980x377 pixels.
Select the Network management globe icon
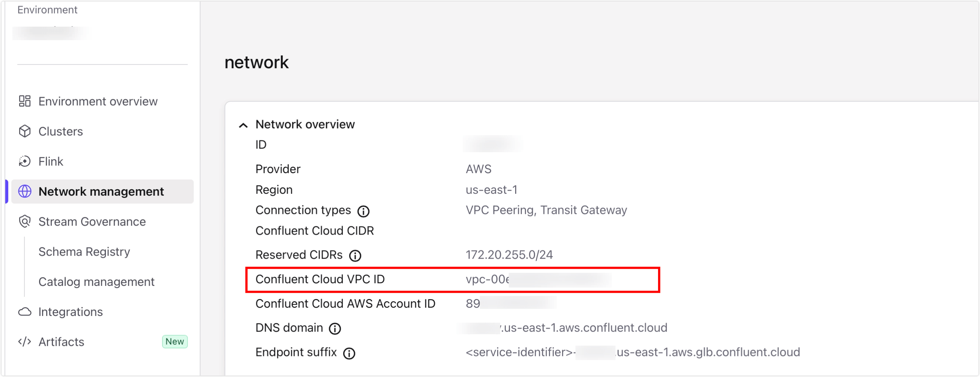[24, 191]
